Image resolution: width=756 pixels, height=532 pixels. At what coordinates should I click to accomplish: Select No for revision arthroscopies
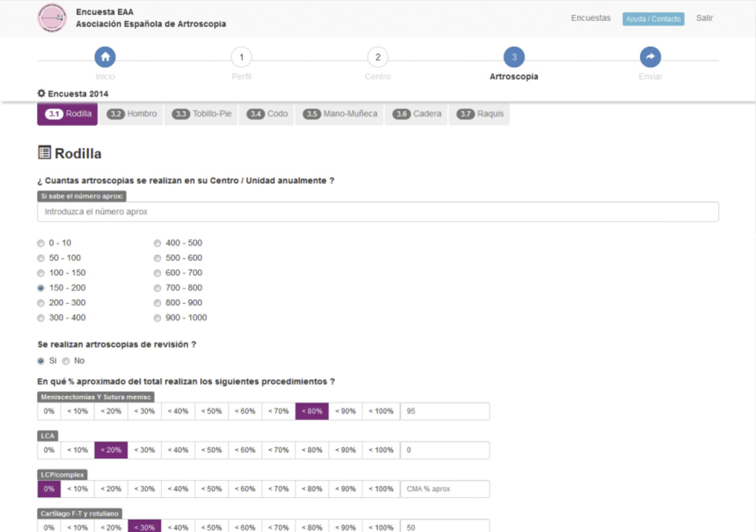coord(66,361)
